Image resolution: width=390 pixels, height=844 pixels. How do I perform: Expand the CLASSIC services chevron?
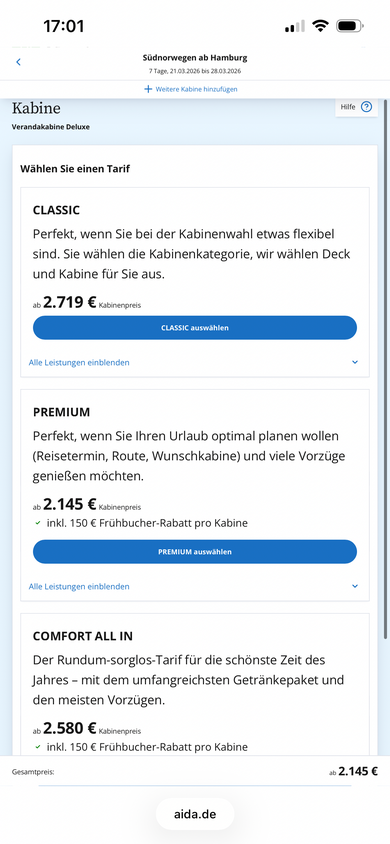coord(354,362)
